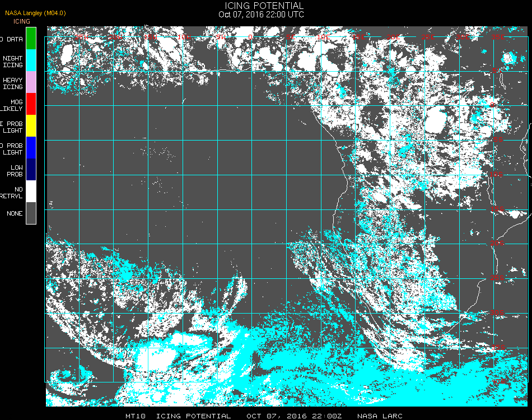
Task: Click the 5E longitude label
Action: (x=291, y=36)
